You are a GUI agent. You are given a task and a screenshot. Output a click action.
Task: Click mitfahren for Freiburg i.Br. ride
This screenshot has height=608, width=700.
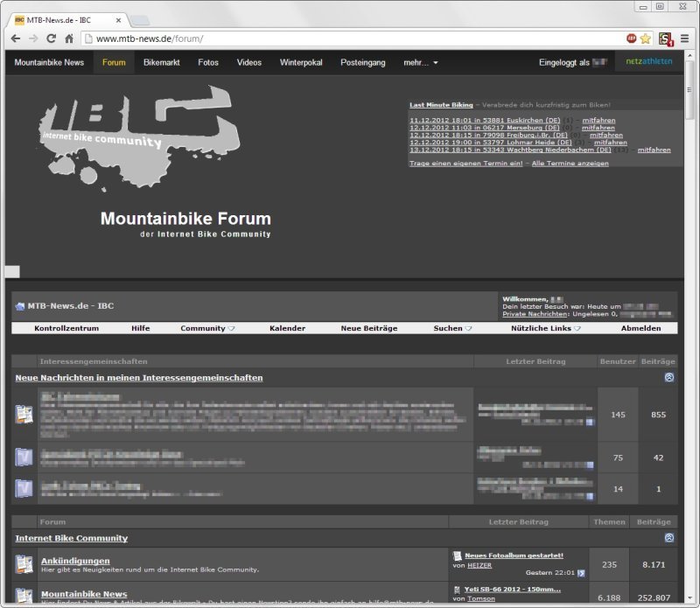click(x=606, y=135)
